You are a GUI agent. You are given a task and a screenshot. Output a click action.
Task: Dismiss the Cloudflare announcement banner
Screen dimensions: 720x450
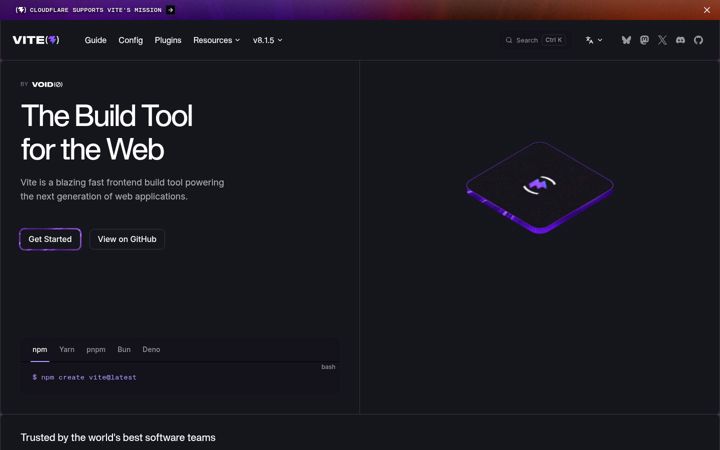coord(707,10)
